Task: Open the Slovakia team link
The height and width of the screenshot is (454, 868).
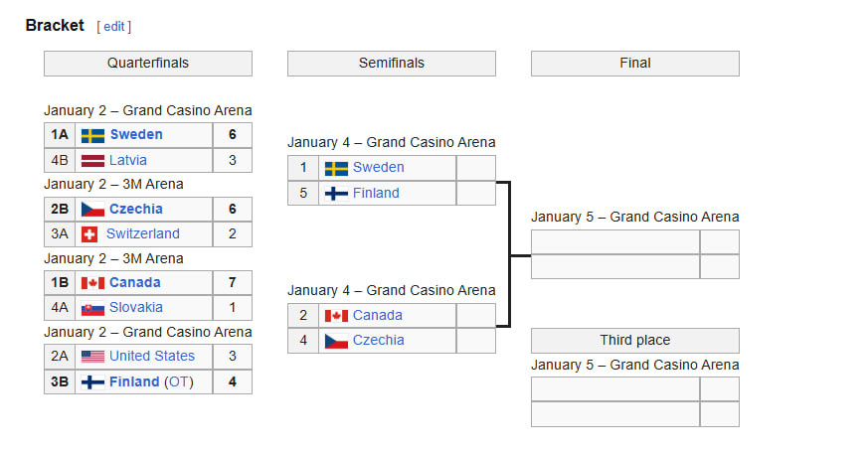Action: (136, 308)
